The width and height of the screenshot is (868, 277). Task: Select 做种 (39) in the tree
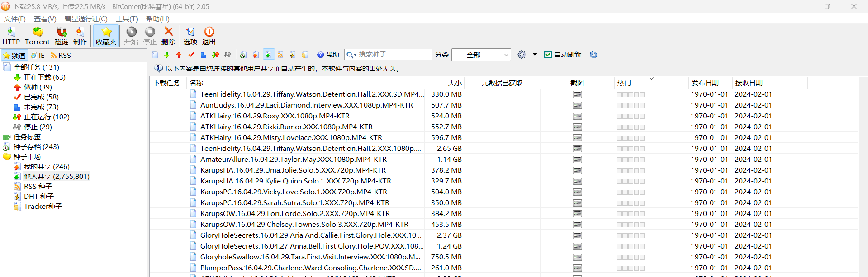(38, 87)
